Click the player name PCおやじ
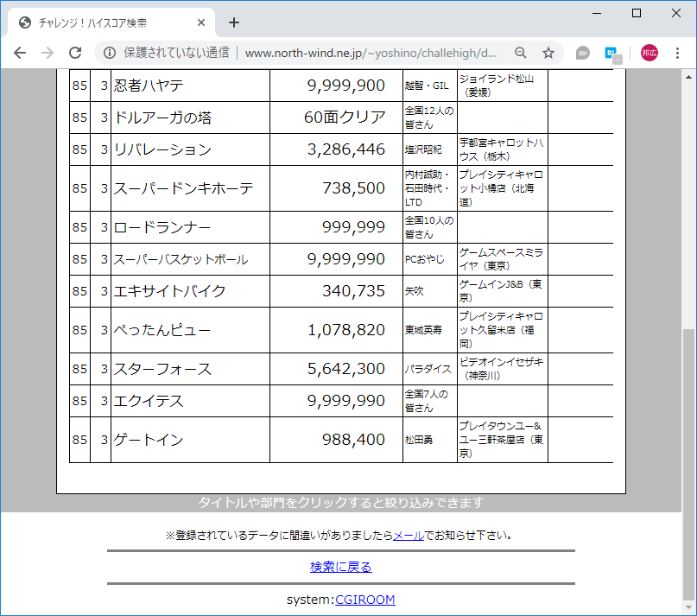The image size is (697, 616). [x=425, y=259]
